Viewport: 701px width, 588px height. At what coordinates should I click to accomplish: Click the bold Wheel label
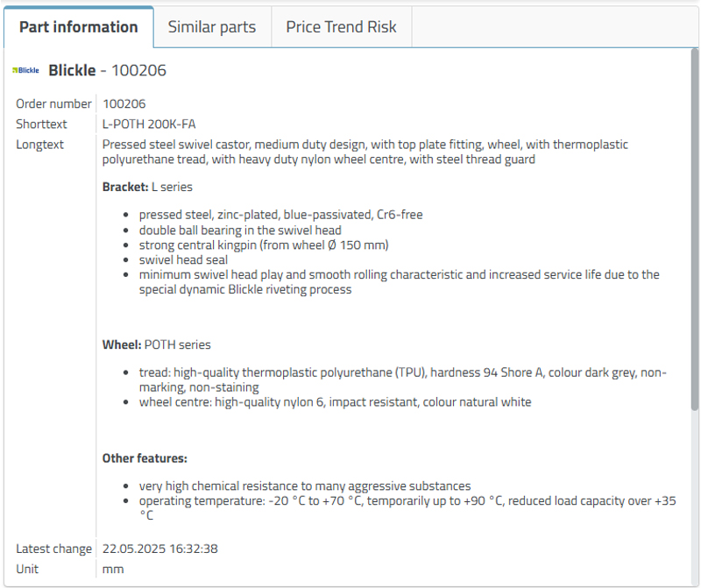[x=123, y=344]
